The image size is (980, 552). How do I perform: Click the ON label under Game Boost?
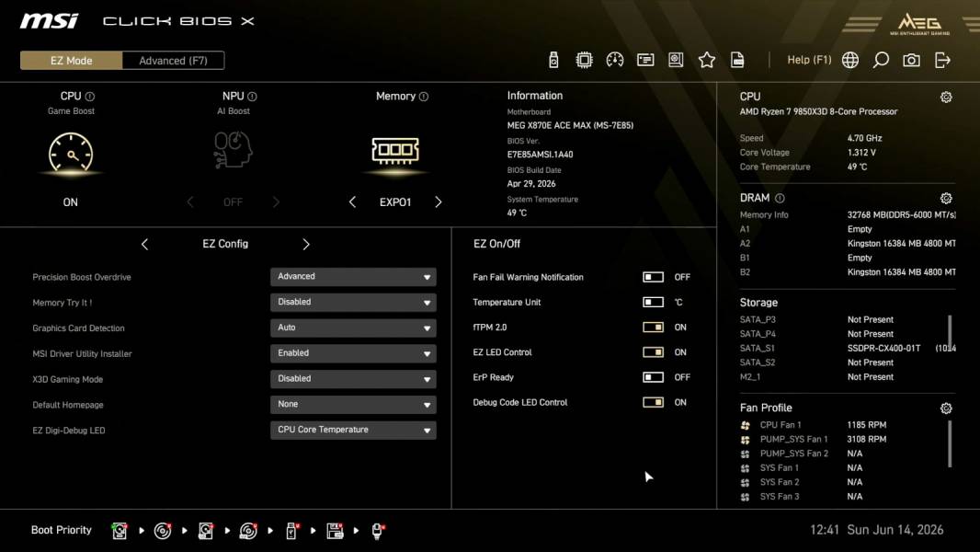71,202
